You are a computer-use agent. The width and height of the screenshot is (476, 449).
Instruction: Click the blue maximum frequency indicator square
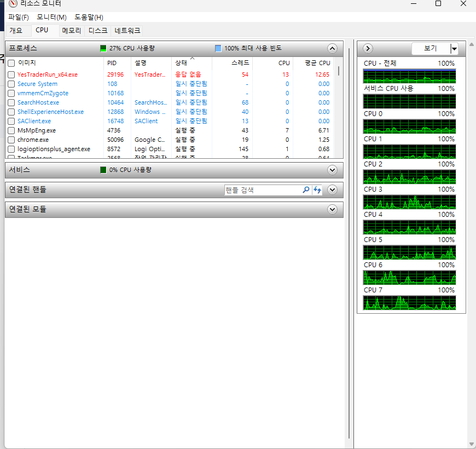(218, 48)
